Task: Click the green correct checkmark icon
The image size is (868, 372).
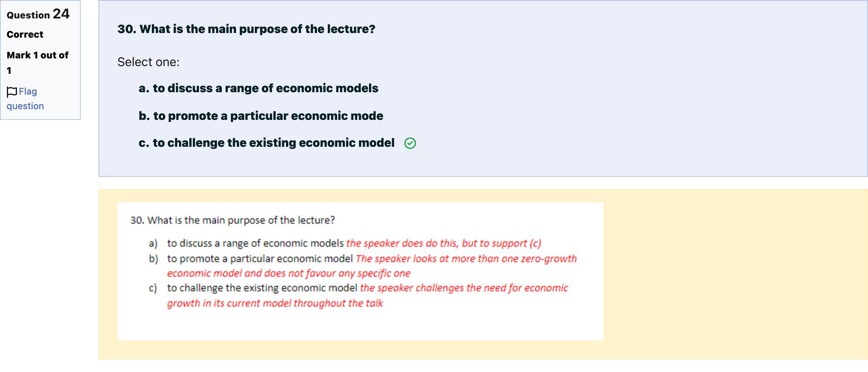Action: tap(410, 143)
